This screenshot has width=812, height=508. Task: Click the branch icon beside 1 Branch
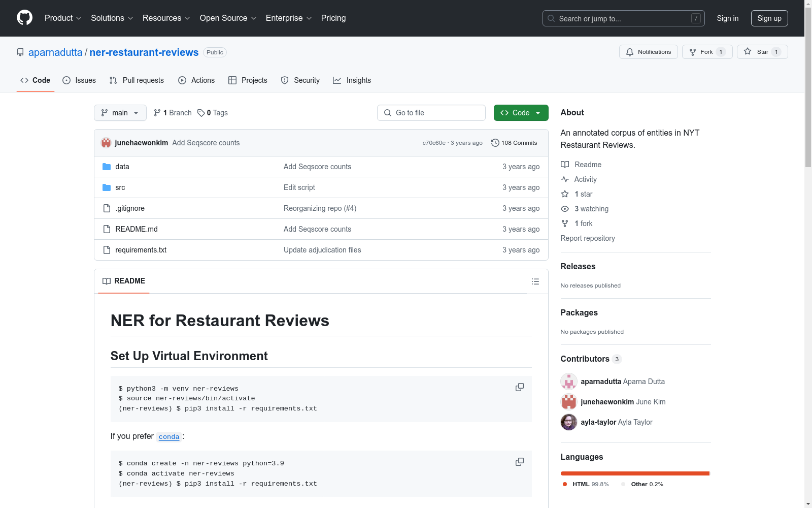(157, 113)
